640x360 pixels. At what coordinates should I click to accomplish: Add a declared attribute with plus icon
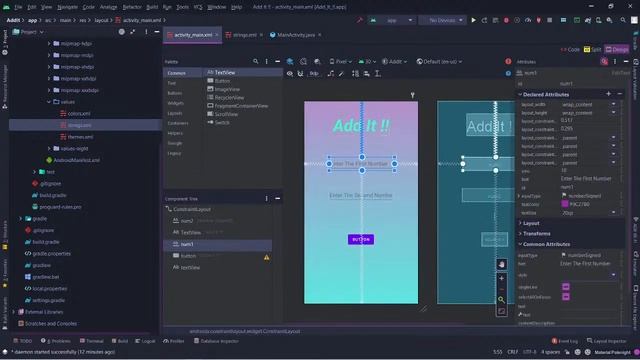[609, 94]
